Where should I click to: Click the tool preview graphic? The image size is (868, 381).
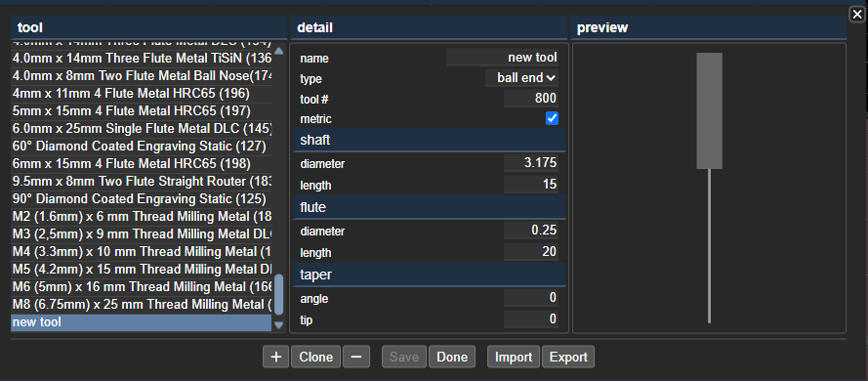coord(709,188)
